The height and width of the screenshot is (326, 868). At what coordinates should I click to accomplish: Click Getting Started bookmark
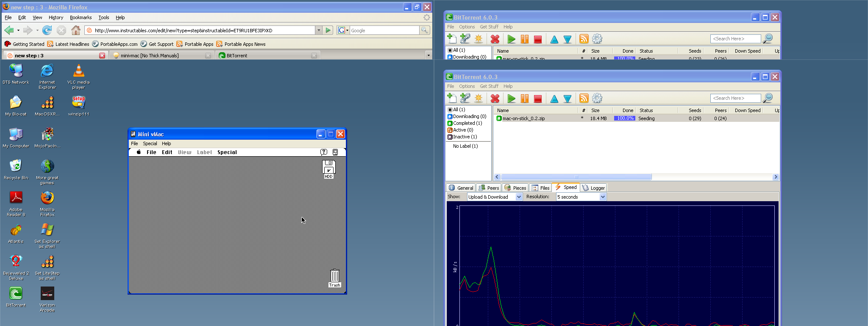click(x=24, y=44)
